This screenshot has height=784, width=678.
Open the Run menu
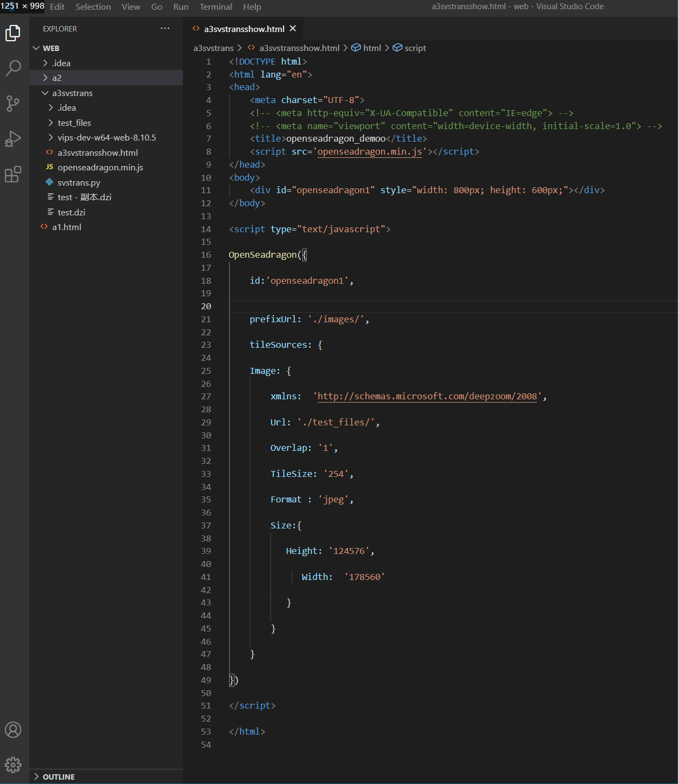tap(181, 7)
